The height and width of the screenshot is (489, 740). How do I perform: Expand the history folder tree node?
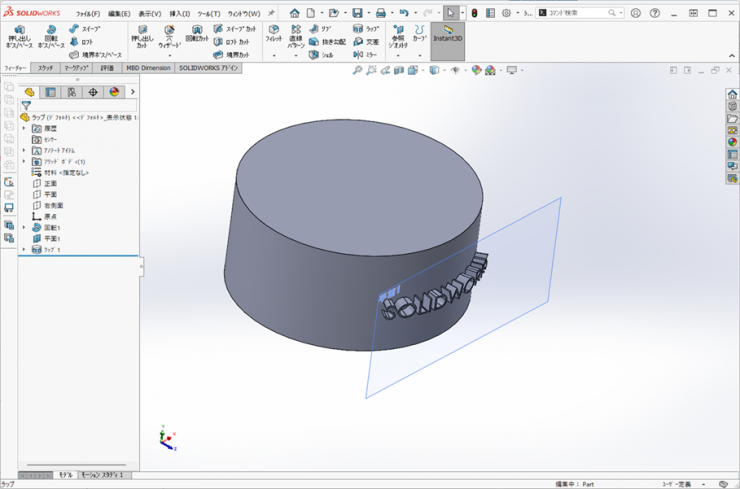[x=24, y=128]
